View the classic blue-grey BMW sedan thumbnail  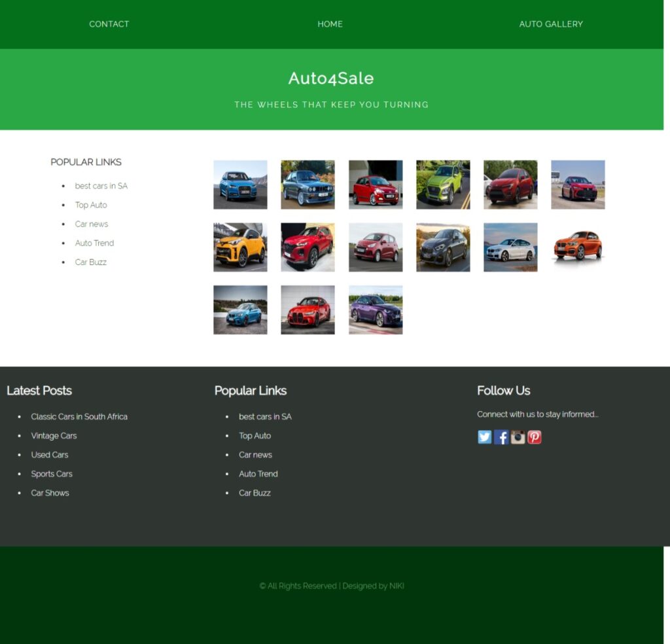(308, 185)
